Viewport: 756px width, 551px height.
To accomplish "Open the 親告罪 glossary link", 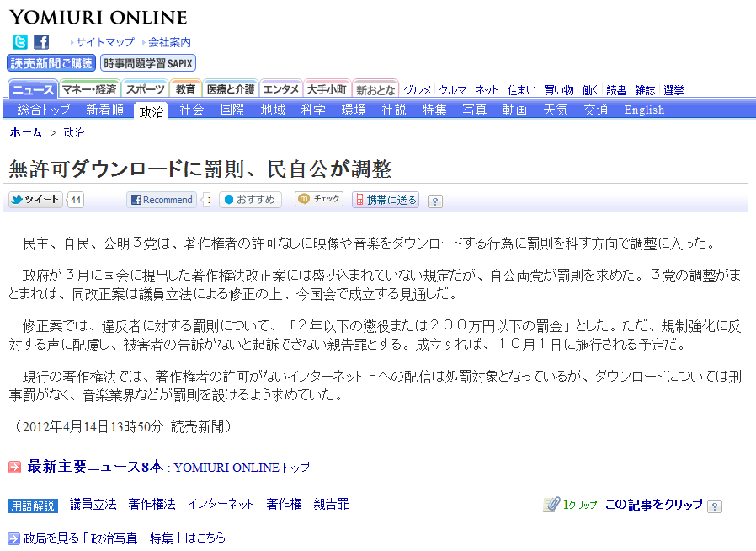I will click(x=331, y=504).
